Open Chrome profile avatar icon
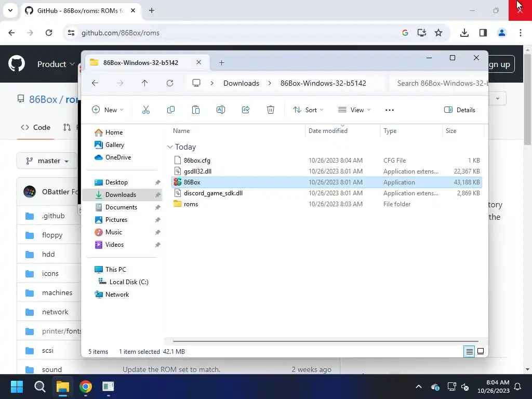The height and width of the screenshot is (399, 532). (x=501, y=33)
